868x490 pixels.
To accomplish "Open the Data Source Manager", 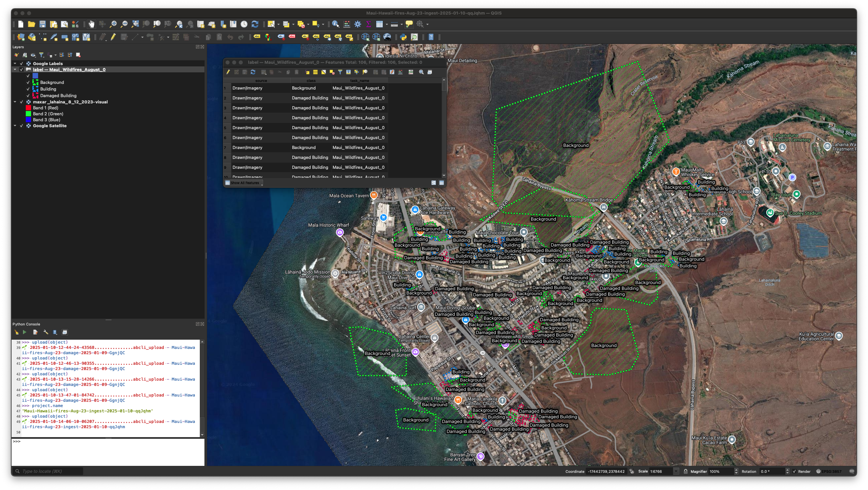I will coord(21,37).
